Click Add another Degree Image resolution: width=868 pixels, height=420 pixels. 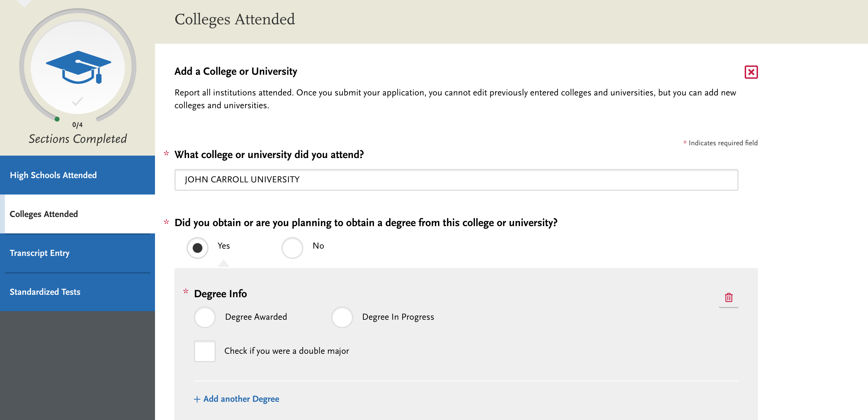241,399
